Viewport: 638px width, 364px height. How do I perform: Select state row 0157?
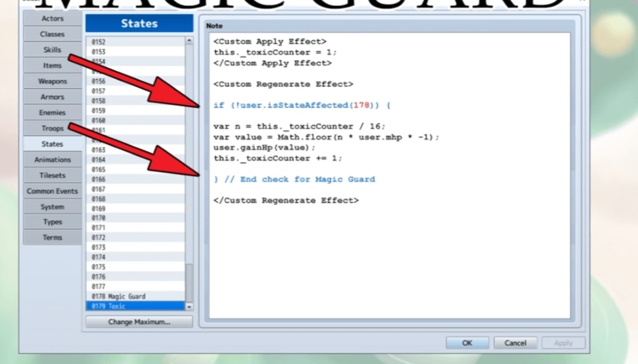[136, 91]
